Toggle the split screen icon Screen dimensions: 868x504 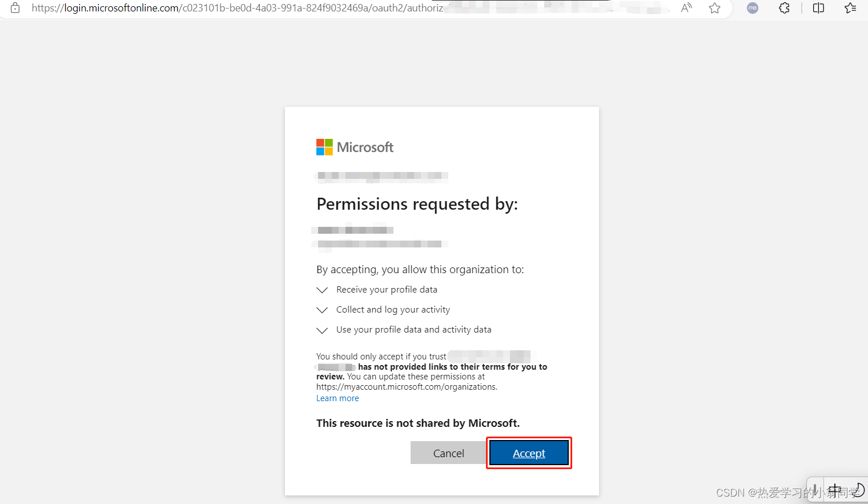[x=818, y=8]
